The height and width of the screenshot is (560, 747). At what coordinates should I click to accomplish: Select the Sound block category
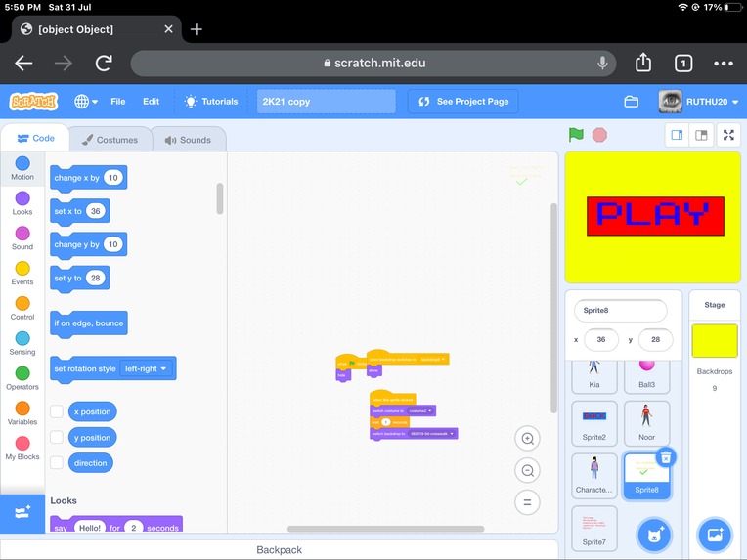(22, 238)
